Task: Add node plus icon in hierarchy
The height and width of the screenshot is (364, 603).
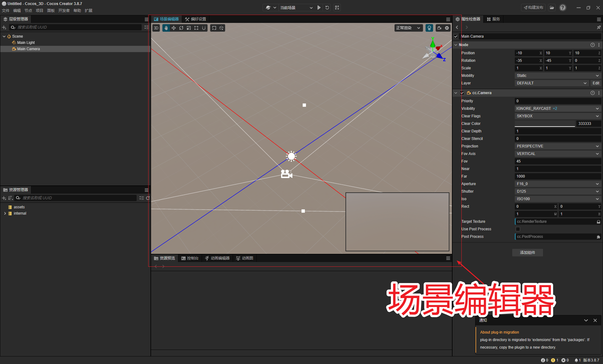Action: [4, 27]
